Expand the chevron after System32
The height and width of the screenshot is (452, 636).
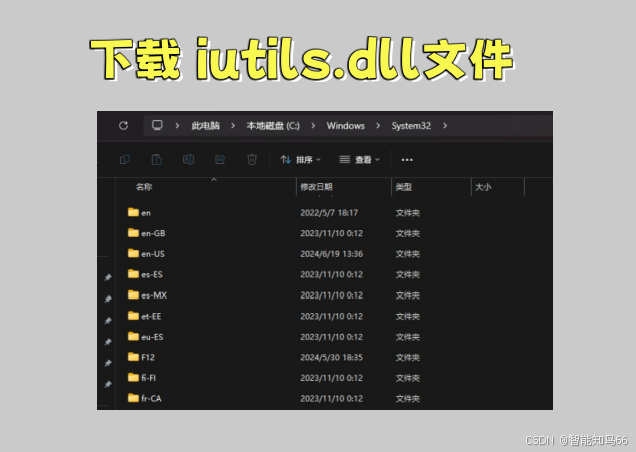pos(445,126)
